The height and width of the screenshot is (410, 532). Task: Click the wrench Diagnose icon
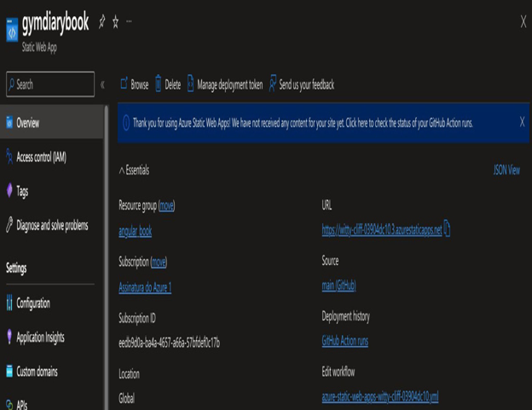(x=9, y=224)
